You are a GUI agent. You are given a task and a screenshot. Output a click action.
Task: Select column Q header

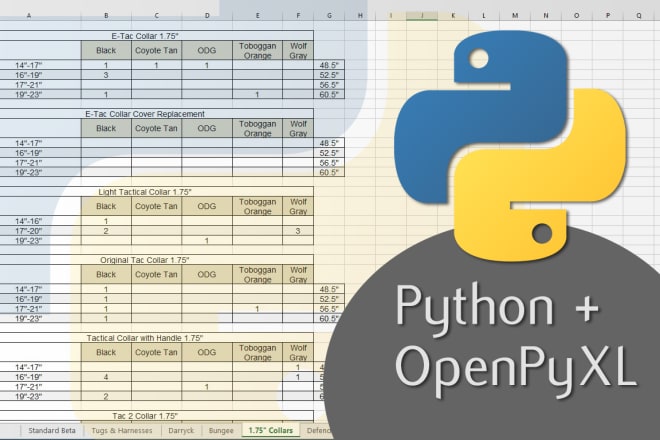(x=639, y=16)
